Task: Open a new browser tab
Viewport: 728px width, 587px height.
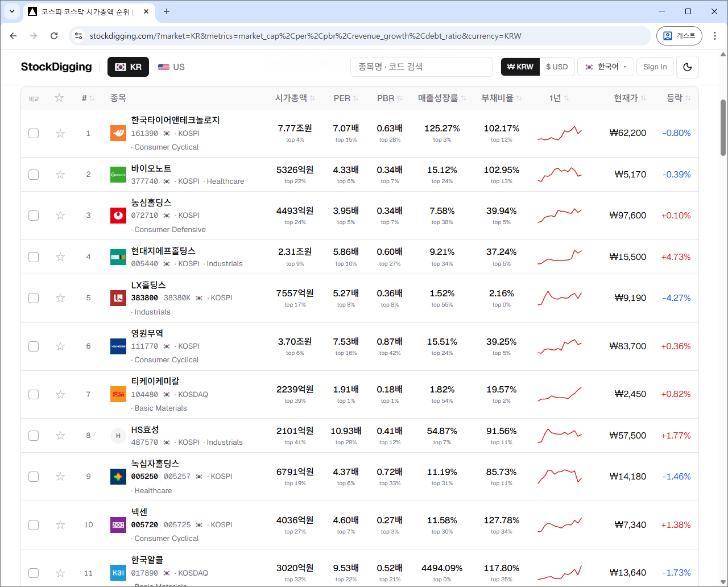Action: pos(167,11)
